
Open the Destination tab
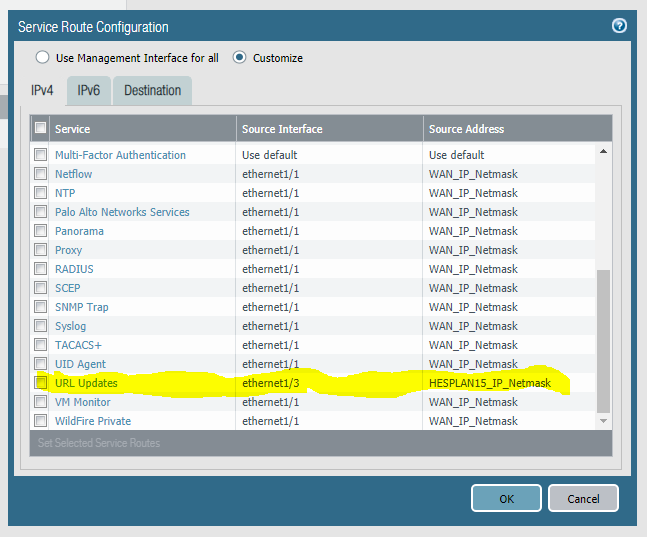(152, 91)
